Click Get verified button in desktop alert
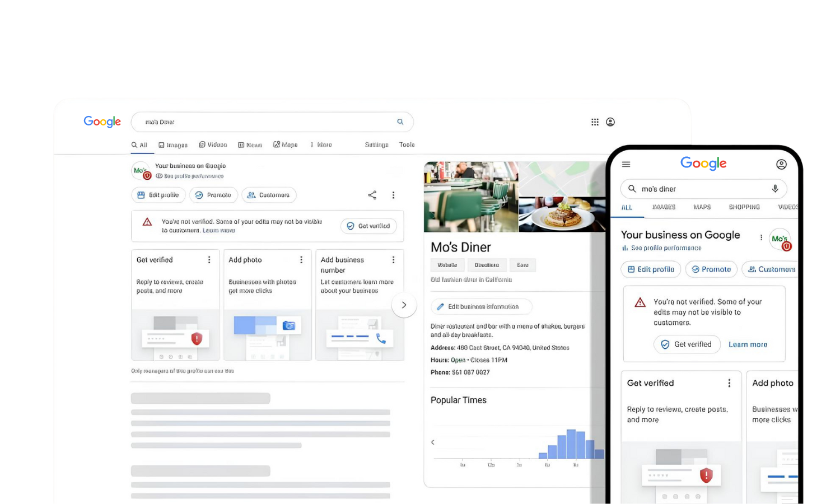The height and width of the screenshot is (504, 840). pos(368,226)
